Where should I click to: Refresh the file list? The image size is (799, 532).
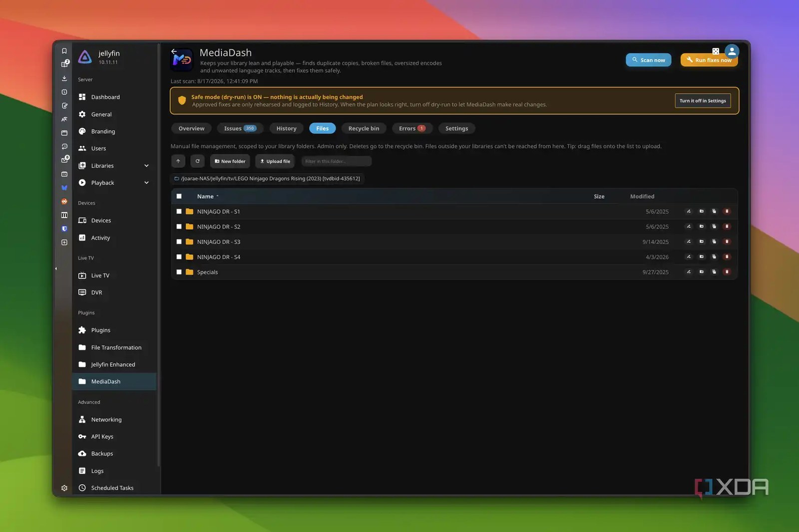point(197,161)
